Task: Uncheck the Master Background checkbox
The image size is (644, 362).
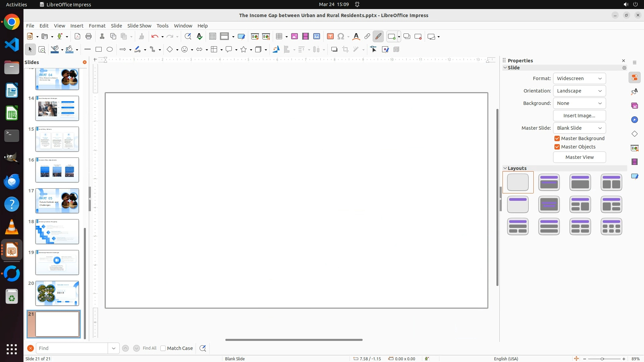Action: pyautogui.click(x=557, y=138)
